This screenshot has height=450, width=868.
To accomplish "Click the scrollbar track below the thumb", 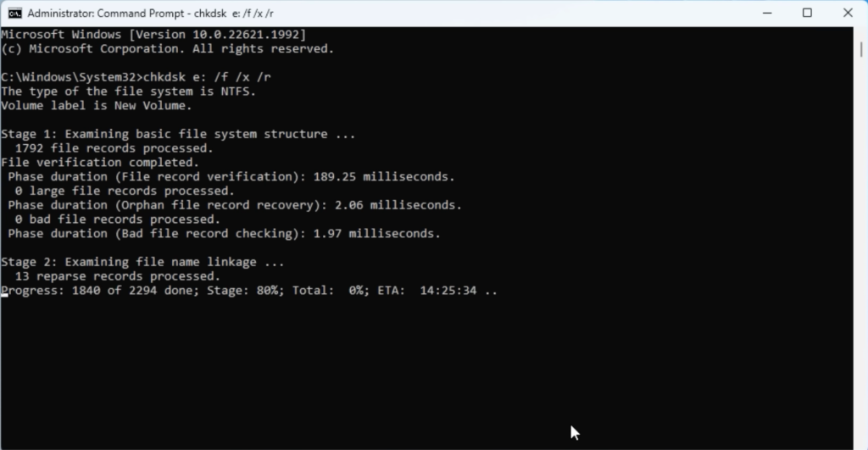I will (x=861, y=249).
